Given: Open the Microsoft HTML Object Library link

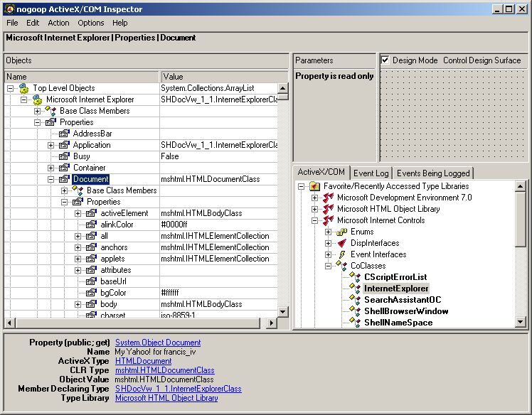Looking at the screenshot, I should tap(166, 398).
